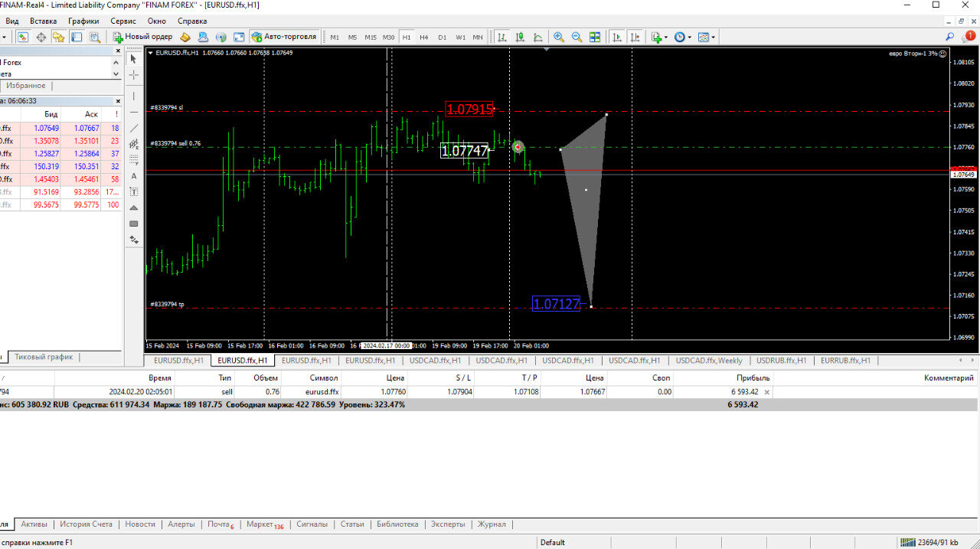Open the Signals icon after Auto-trading

220,37
